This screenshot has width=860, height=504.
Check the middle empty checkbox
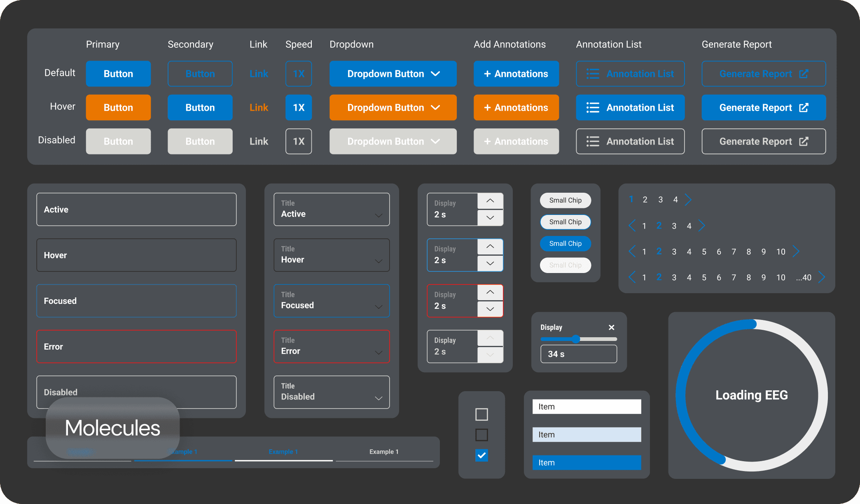[x=481, y=435]
